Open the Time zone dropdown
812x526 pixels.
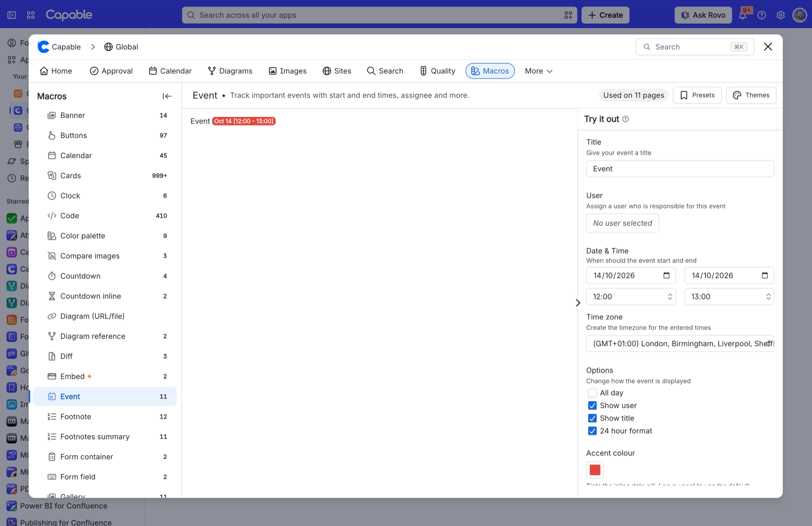coord(680,344)
